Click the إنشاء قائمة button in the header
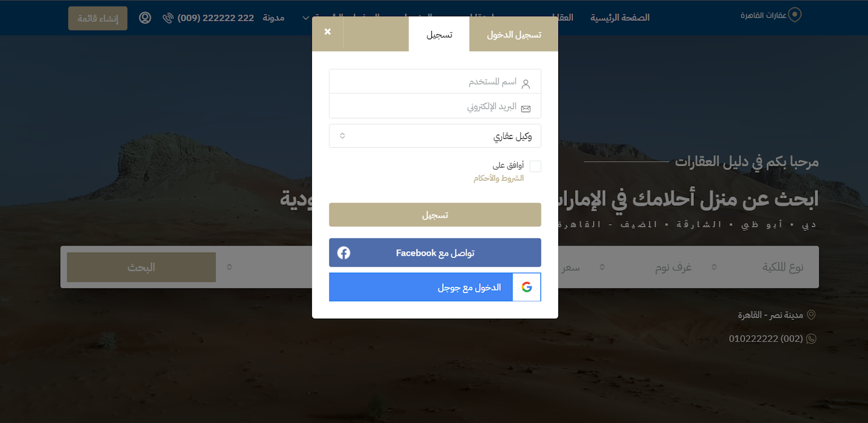This screenshot has width=868, height=423. point(98,18)
